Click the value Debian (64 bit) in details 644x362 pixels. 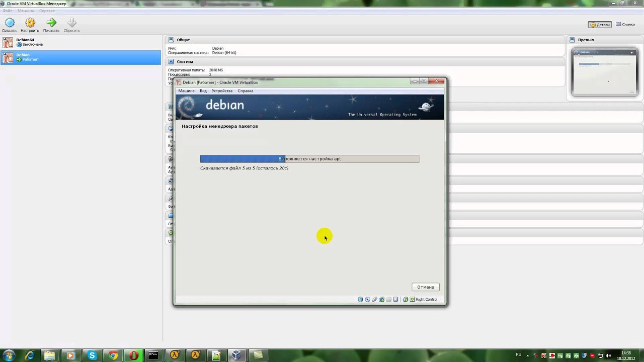point(224,53)
